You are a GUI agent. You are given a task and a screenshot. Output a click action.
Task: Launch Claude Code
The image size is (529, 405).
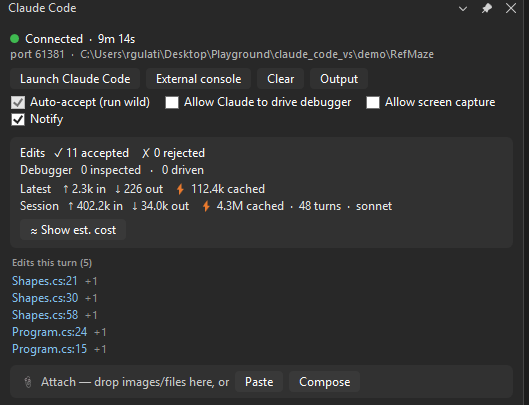pyautogui.click(x=75, y=79)
